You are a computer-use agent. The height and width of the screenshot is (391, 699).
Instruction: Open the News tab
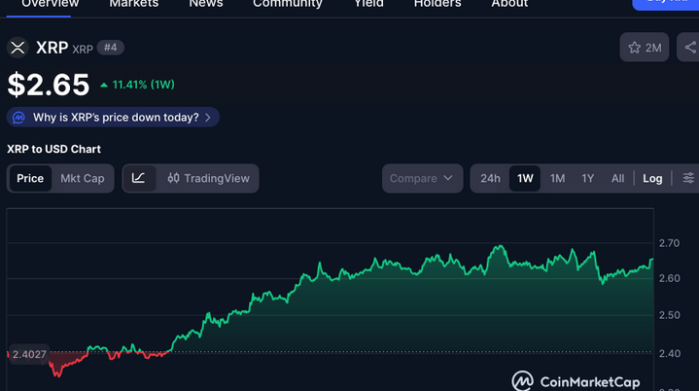tap(206, 4)
